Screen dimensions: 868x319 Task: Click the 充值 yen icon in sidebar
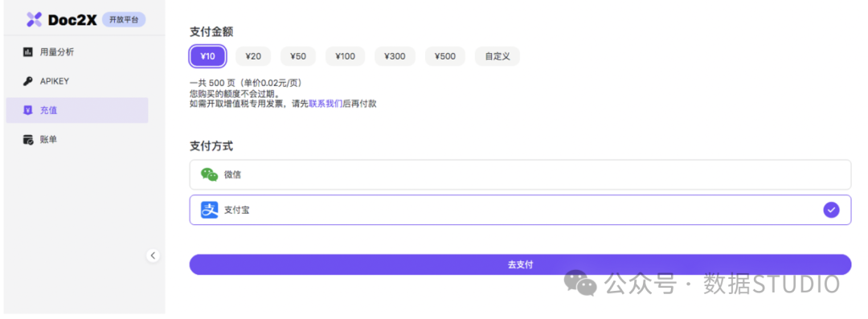[27, 110]
